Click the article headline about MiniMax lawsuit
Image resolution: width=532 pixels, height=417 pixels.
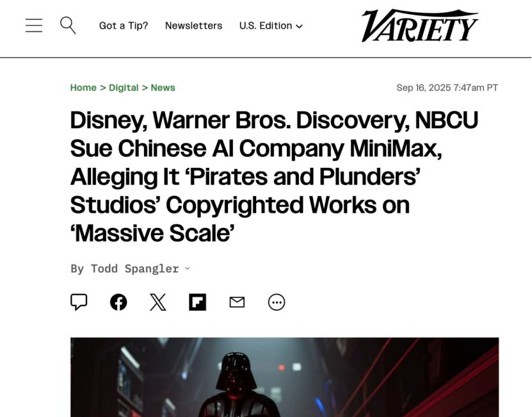pyautogui.click(x=274, y=177)
